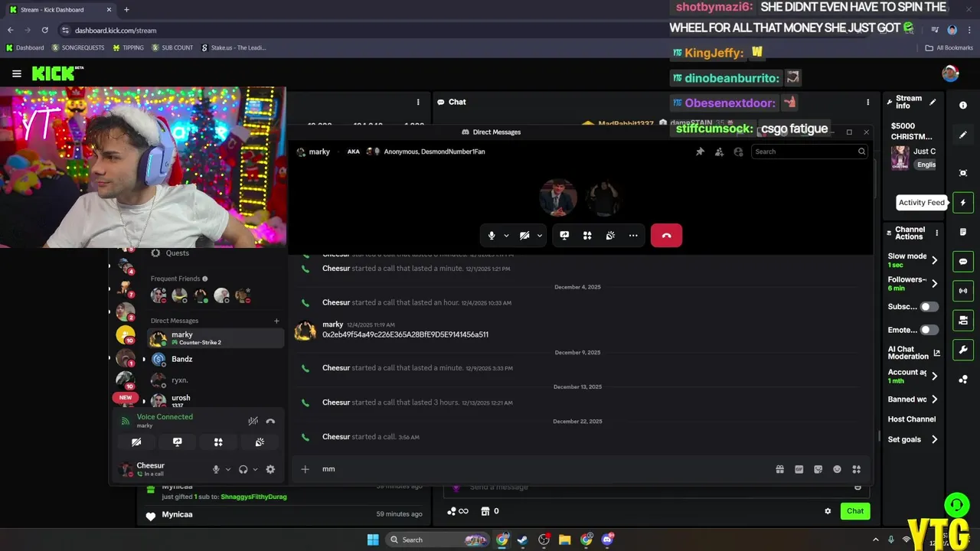Open sticker picker in message bar
The width and height of the screenshot is (980, 551).
pos(818,469)
